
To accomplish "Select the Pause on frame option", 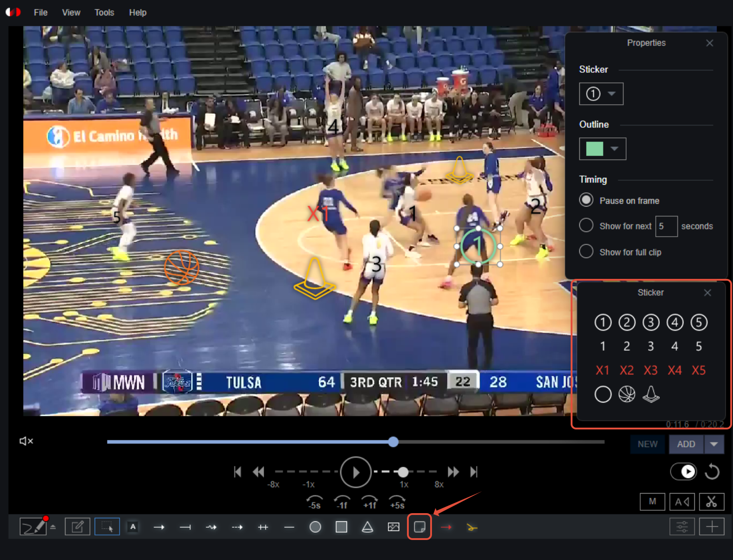I will pos(586,200).
